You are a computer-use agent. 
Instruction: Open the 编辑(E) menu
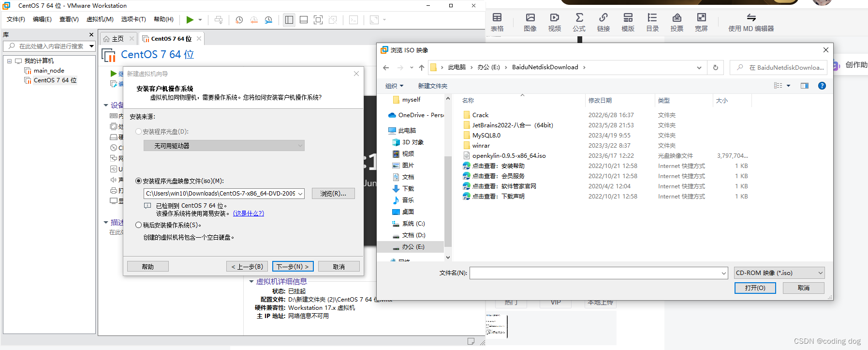[x=42, y=19]
